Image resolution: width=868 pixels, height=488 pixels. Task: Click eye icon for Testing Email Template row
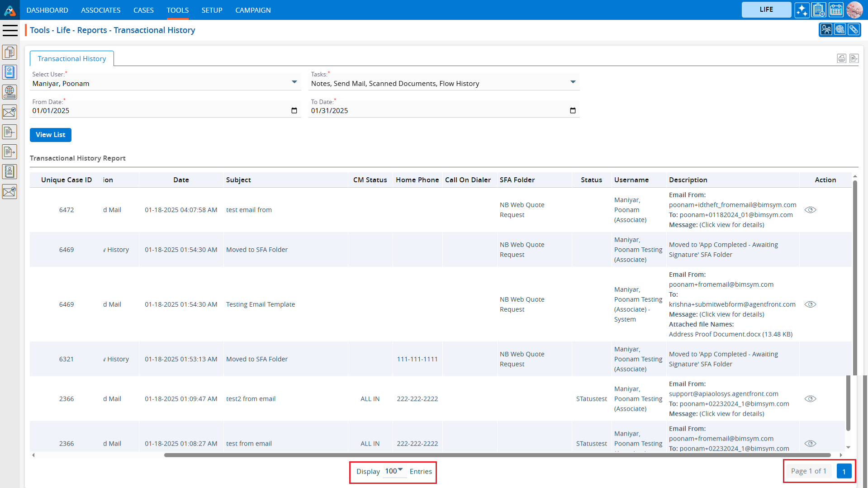click(810, 304)
